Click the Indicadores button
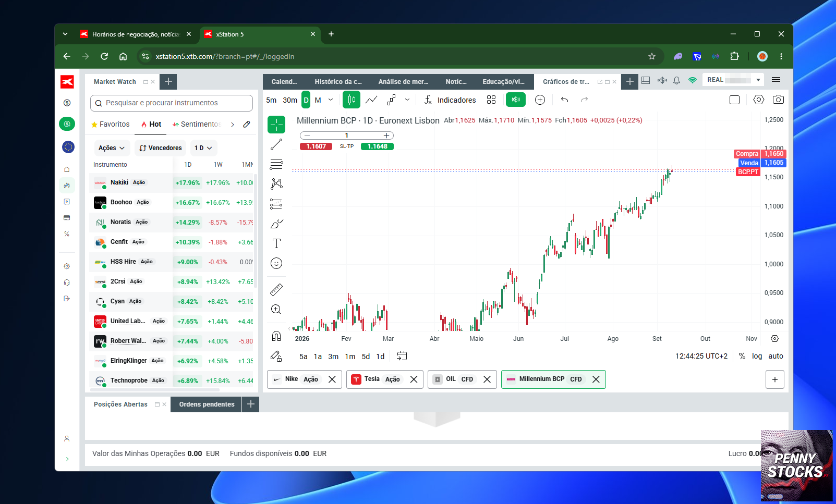 pos(450,100)
